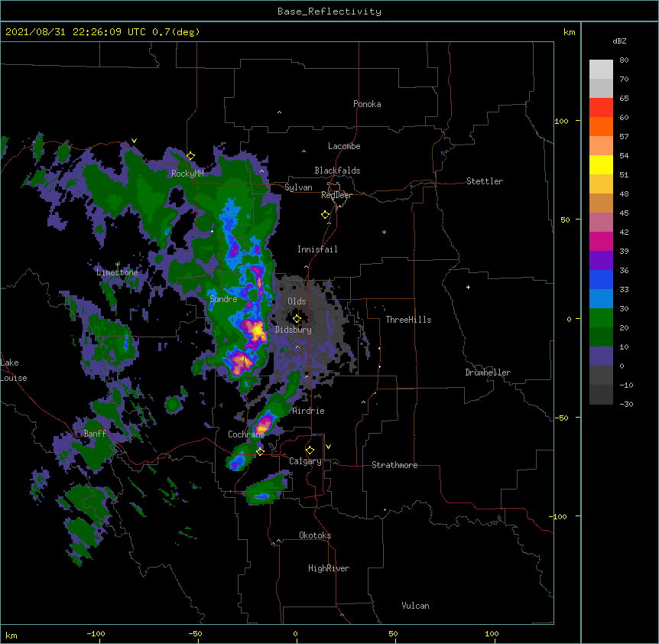Click the yellow diamond marker beside Cochrane
Image resolution: width=659 pixels, height=644 pixels.
coord(260,451)
